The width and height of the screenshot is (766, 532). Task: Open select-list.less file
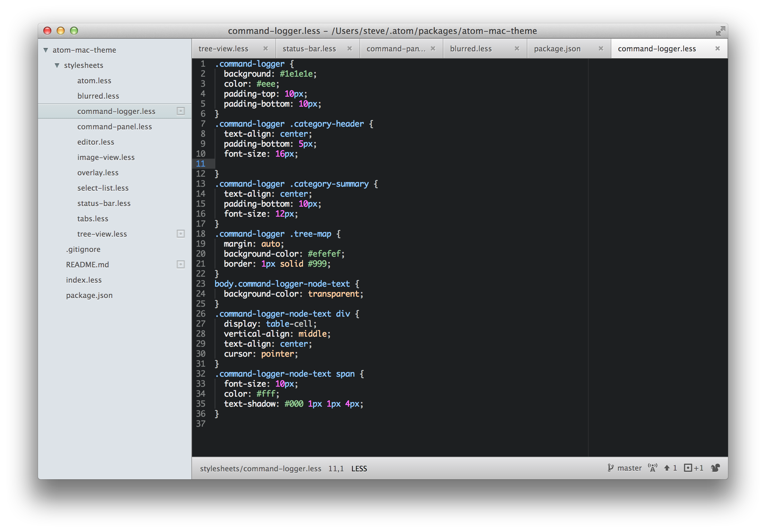pyautogui.click(x=103, y=188)
